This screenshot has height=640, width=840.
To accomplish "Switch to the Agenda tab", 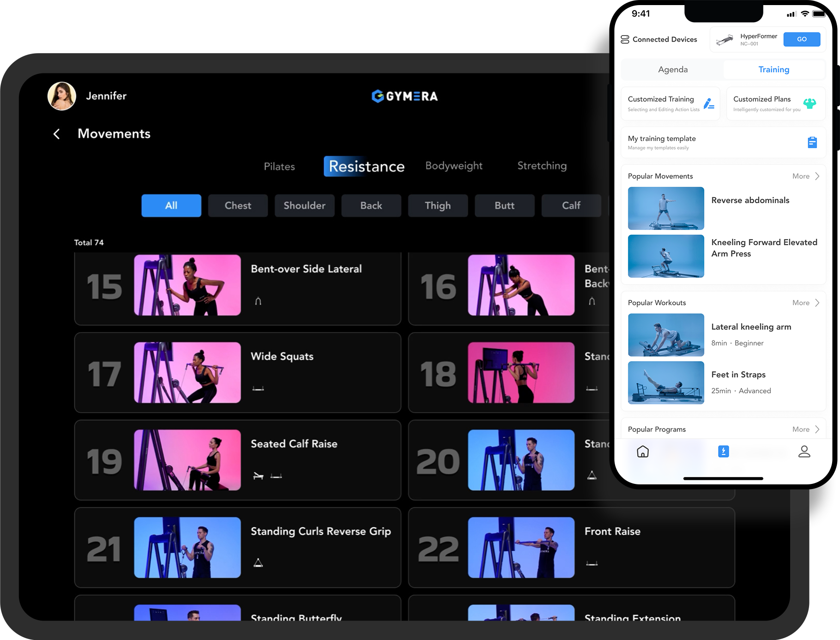I will (x=672, y=70).
